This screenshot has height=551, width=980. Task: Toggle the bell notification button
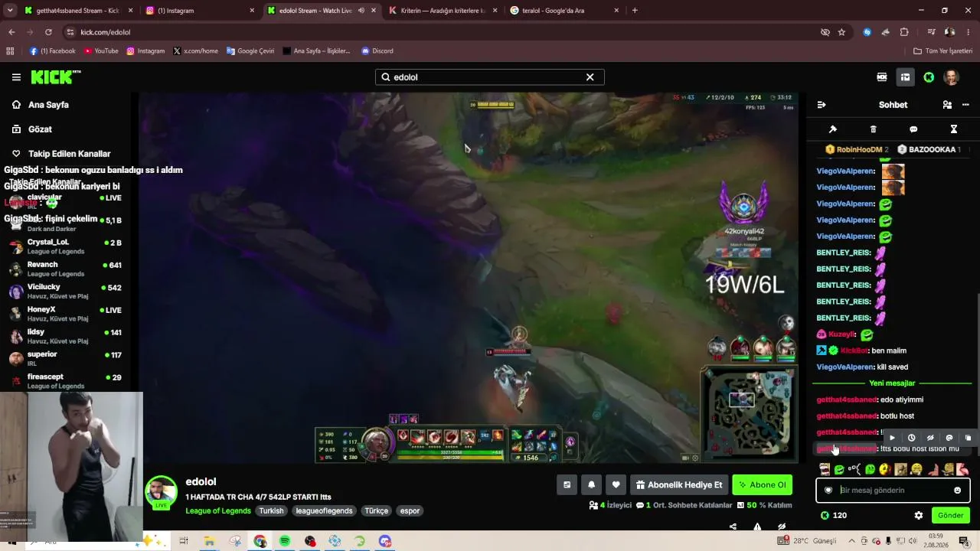click(591, 485)
